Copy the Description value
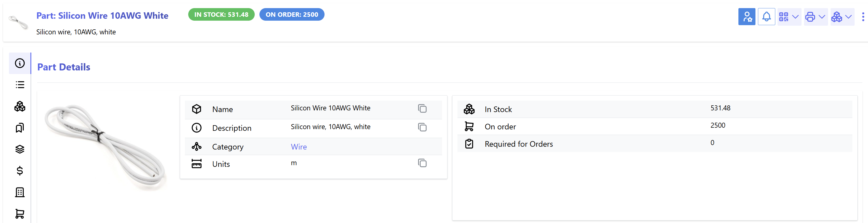868x223 pixels. click(422, 127)
